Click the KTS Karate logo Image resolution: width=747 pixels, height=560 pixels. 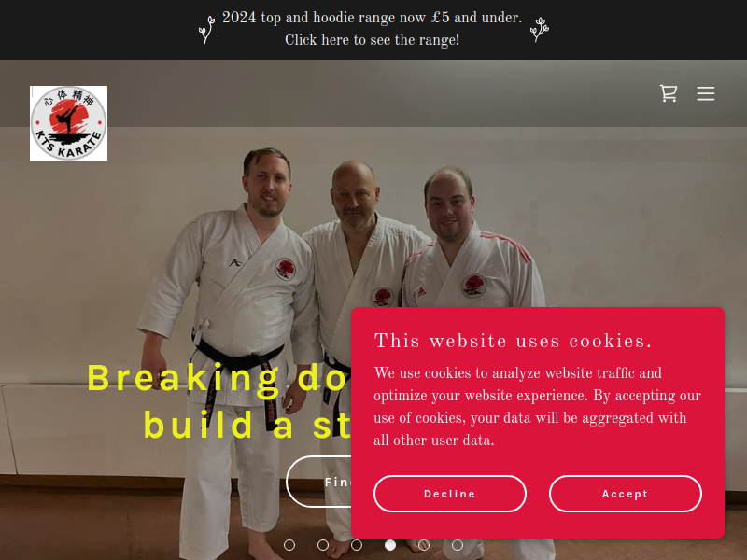(68, 123)
